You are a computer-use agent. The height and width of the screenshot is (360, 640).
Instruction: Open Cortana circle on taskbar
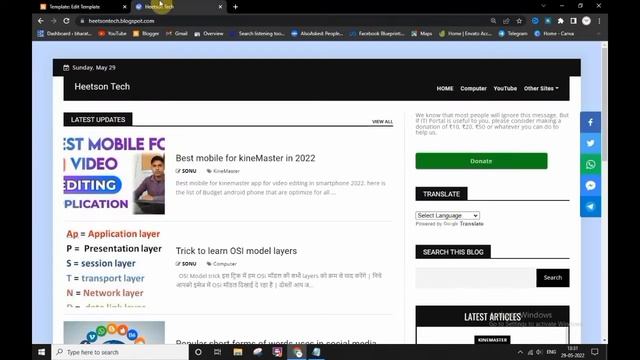coord(198,352)
